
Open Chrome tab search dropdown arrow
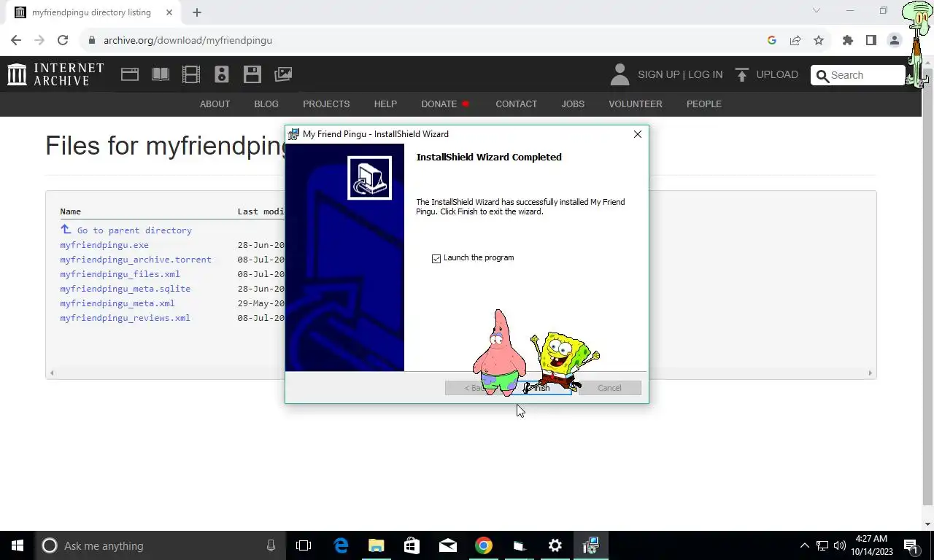817,11
